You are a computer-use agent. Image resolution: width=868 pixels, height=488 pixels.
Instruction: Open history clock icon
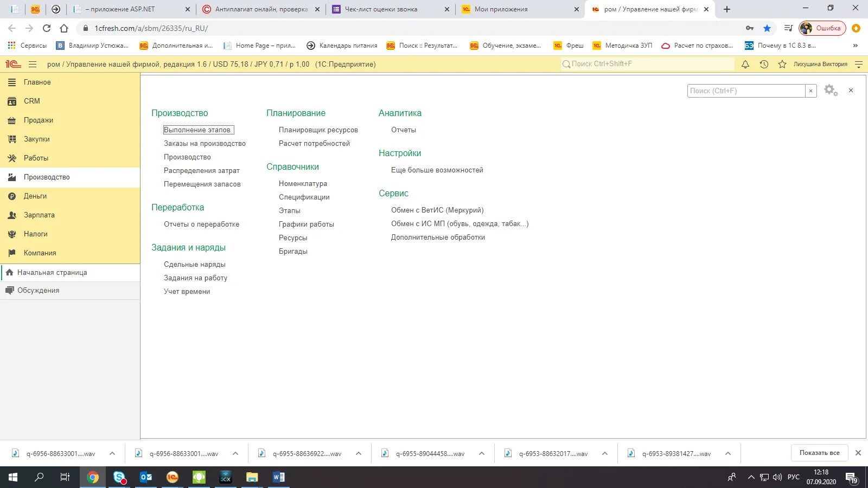coord(764,64)
